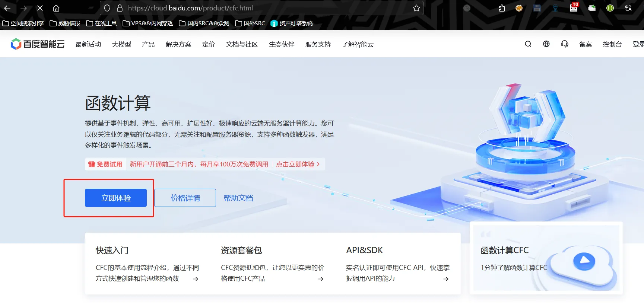Click the 函数计算CFC video card title
The height and width of the screenshot is (303, 644).
[505, 250]
